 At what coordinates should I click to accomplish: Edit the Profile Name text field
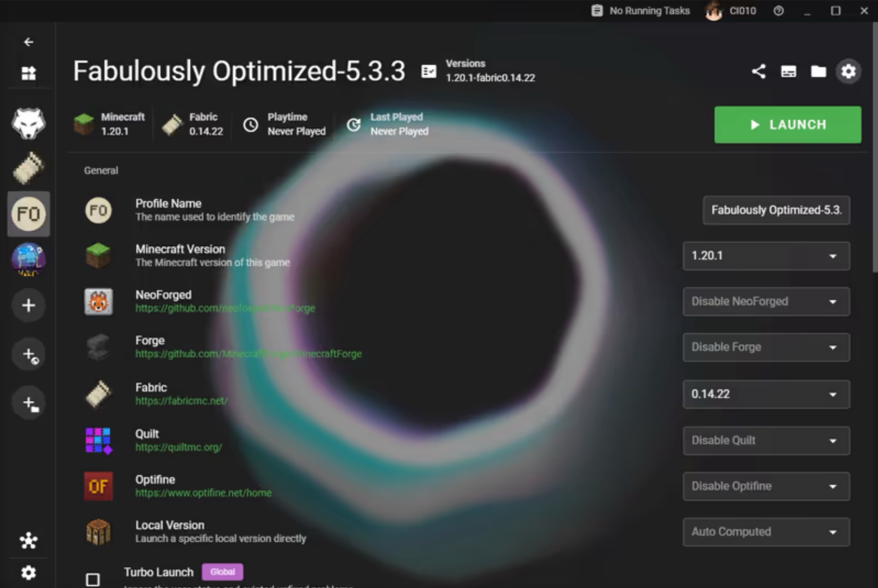[777, 210]
